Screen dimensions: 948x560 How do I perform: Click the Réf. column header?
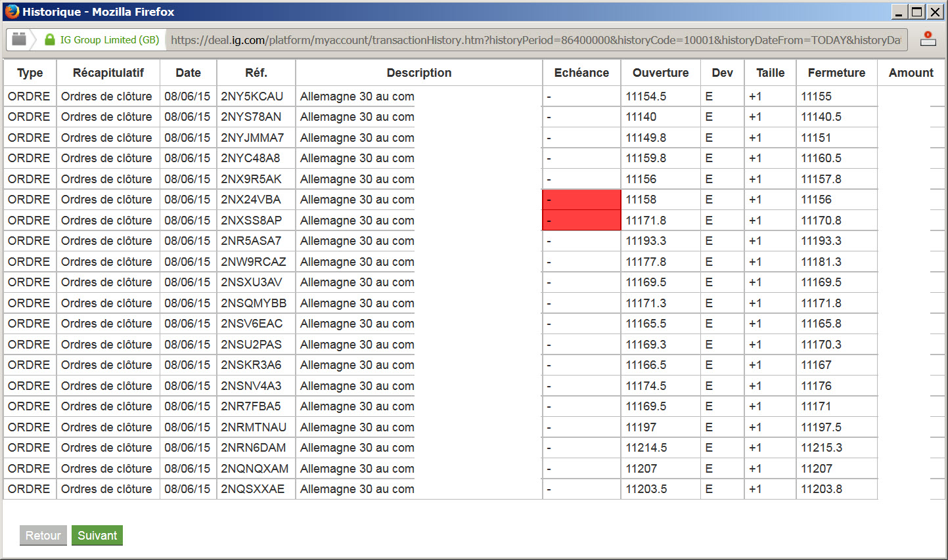point(256,73)
